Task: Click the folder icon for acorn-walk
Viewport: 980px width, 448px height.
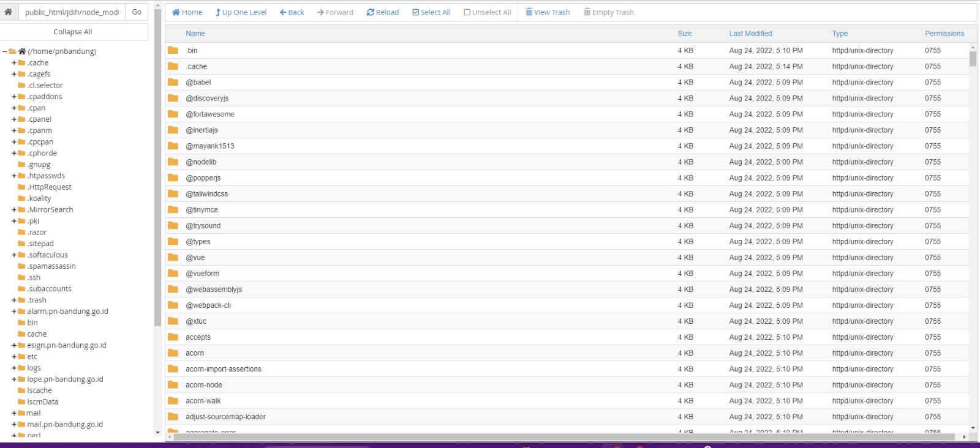Action: (173, 401)
